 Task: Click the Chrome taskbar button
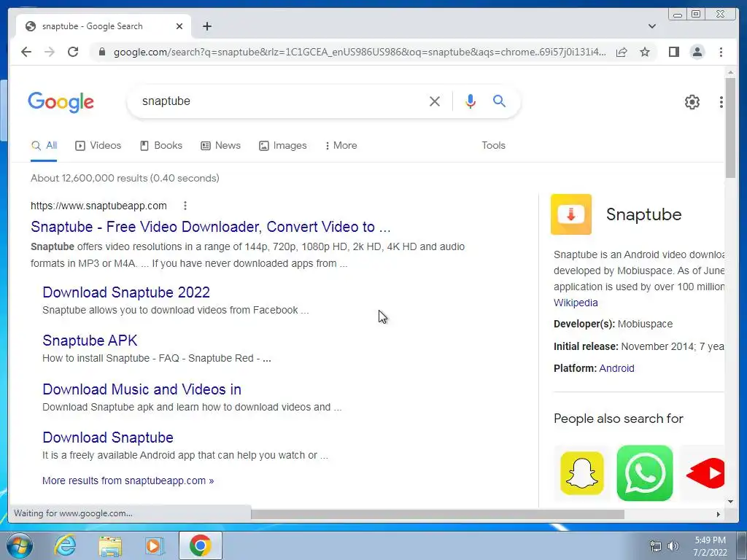tap(200, 545)
